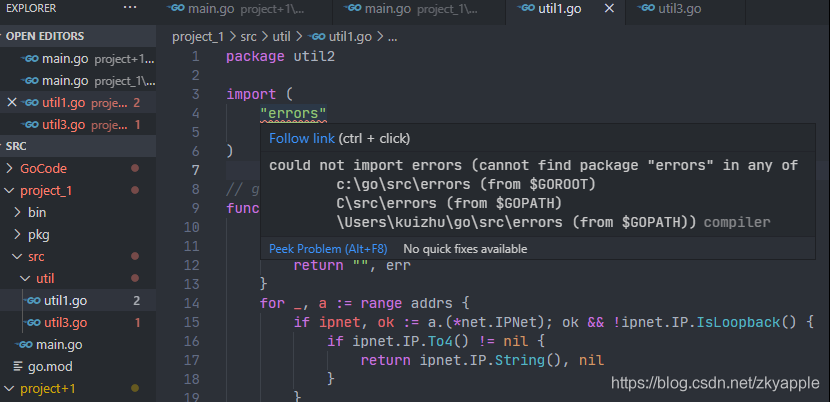Select util1.go entry in Open Editors

(78, 103)
